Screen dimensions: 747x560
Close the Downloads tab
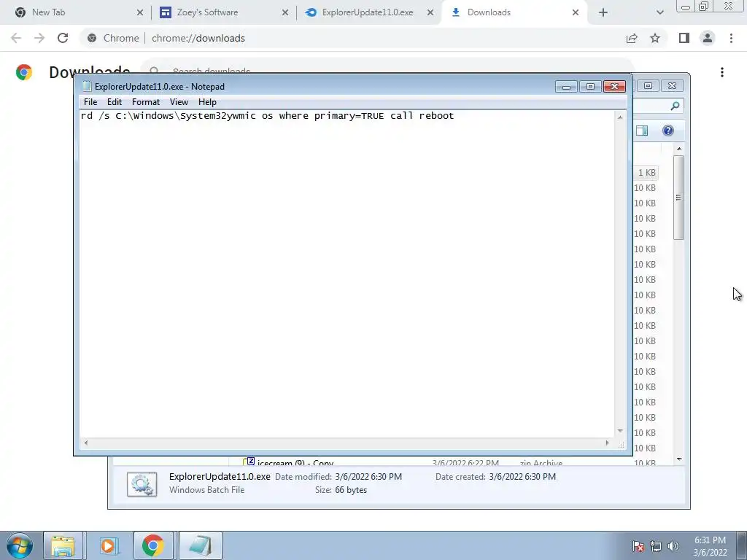[x=576, y=12]
